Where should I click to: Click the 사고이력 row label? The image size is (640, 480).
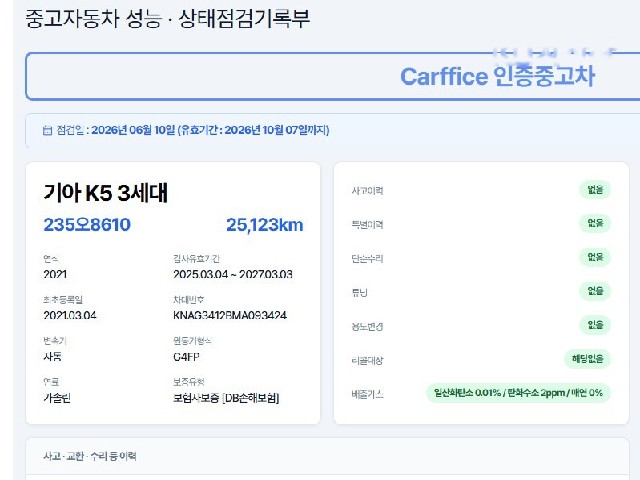click(367, 191)
